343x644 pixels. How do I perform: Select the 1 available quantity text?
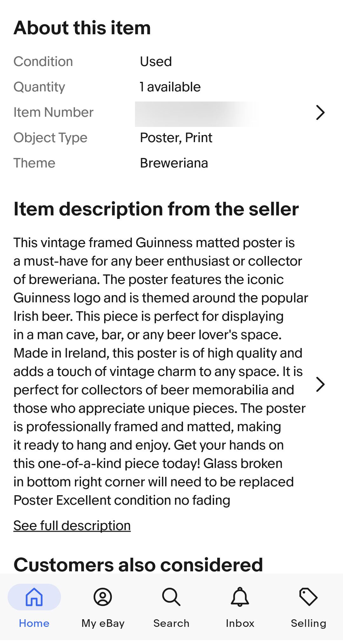pyautogui.click(x=170, y=86)
